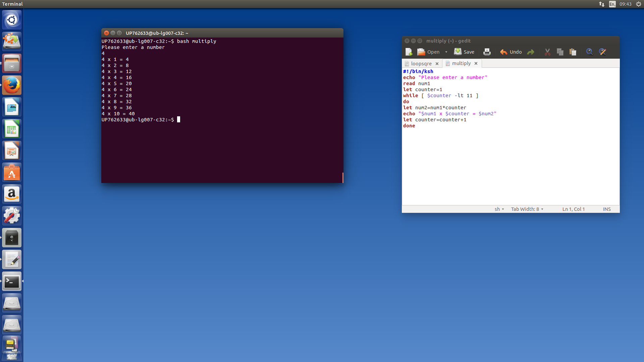Copy the selection in gedit toolbar
This screenshot has width=644, height=362.
click(x=560, y=52)
